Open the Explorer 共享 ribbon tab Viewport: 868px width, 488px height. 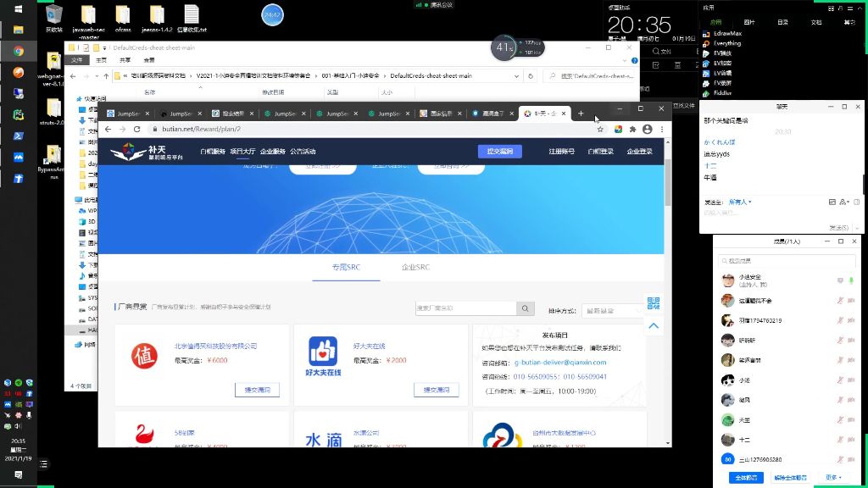tap(125, 60)
